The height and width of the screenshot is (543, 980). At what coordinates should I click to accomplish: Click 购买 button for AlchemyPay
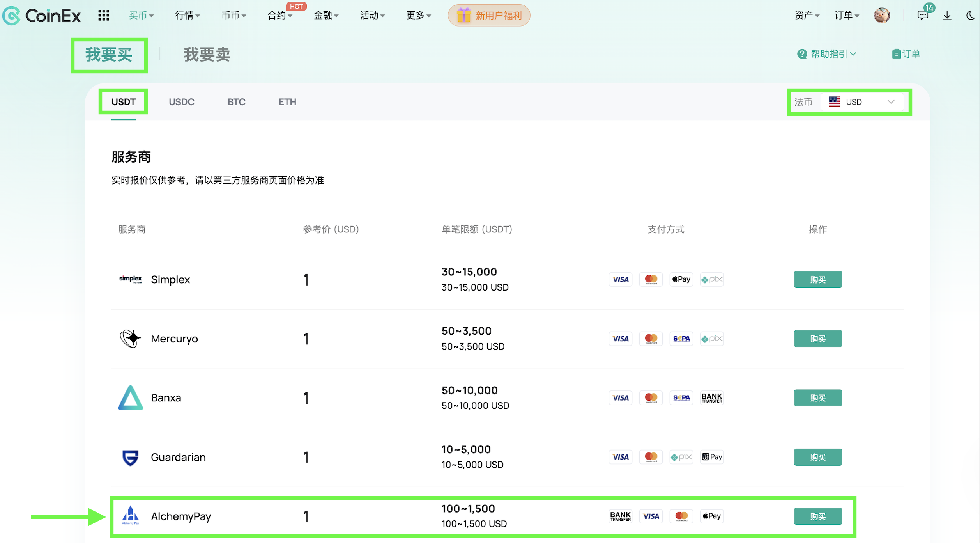click(x=818, y=516)
